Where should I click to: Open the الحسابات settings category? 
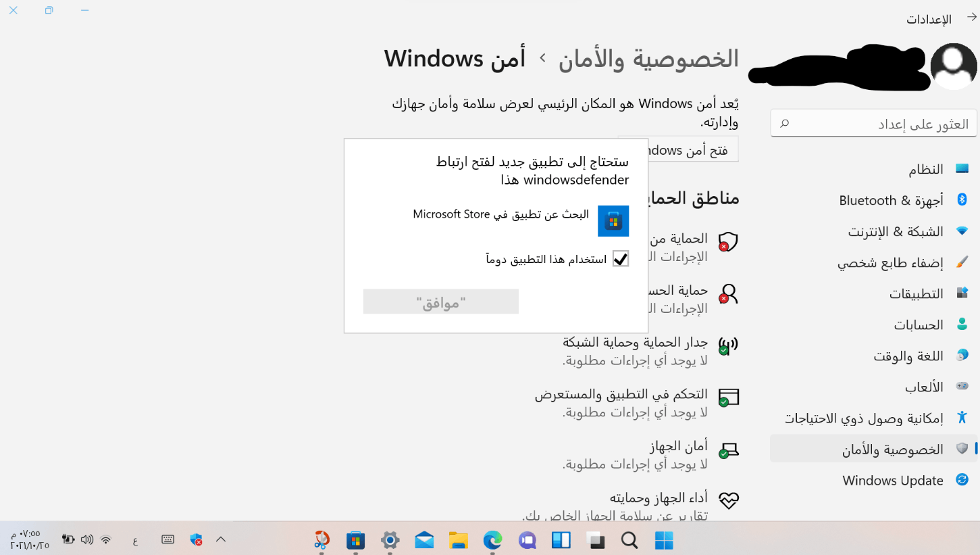tap(874, 324)
